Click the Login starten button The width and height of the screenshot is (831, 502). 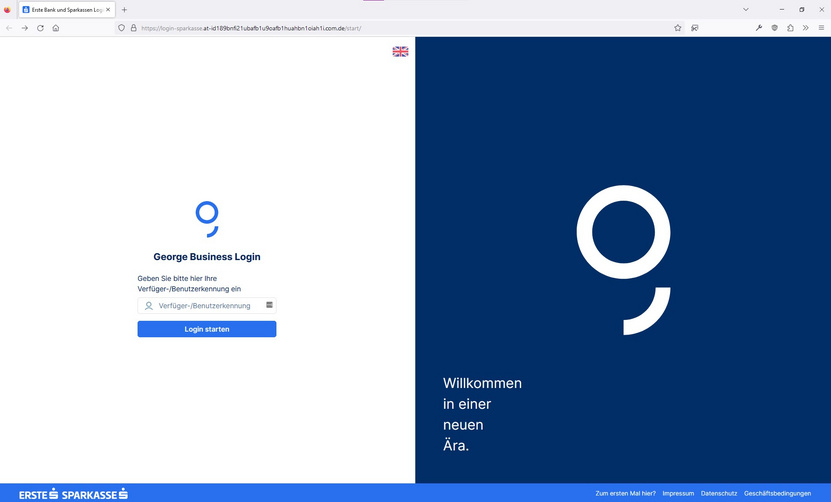coord(207,329)
